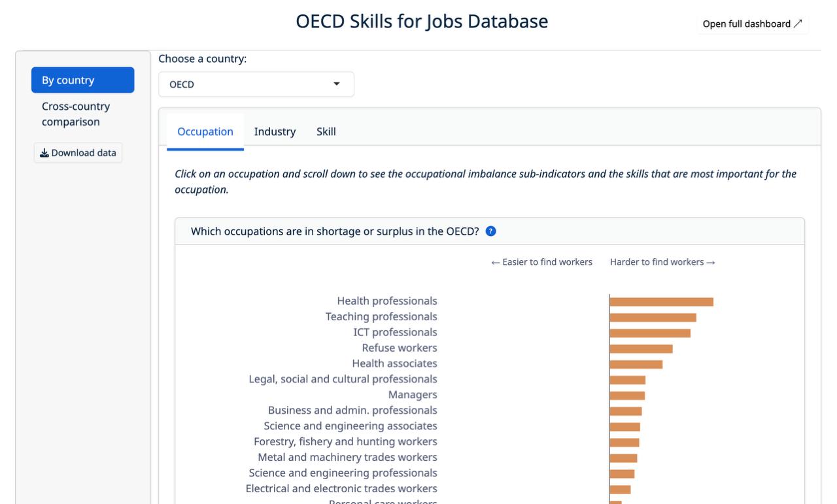This screenshot has height=504, width=837.
Task: Click the Easier to find workers label
Action: (x=541, y=262)
